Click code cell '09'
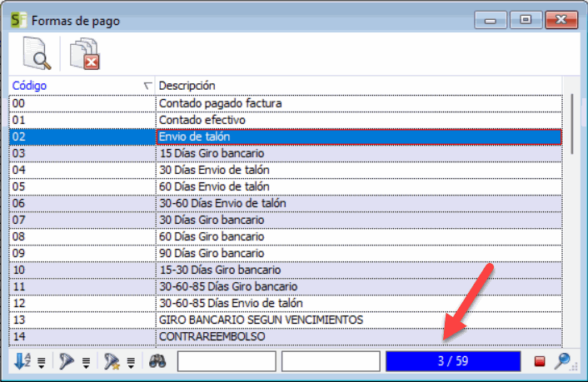This screenshot has width=588, height=382. pos(82,253)
